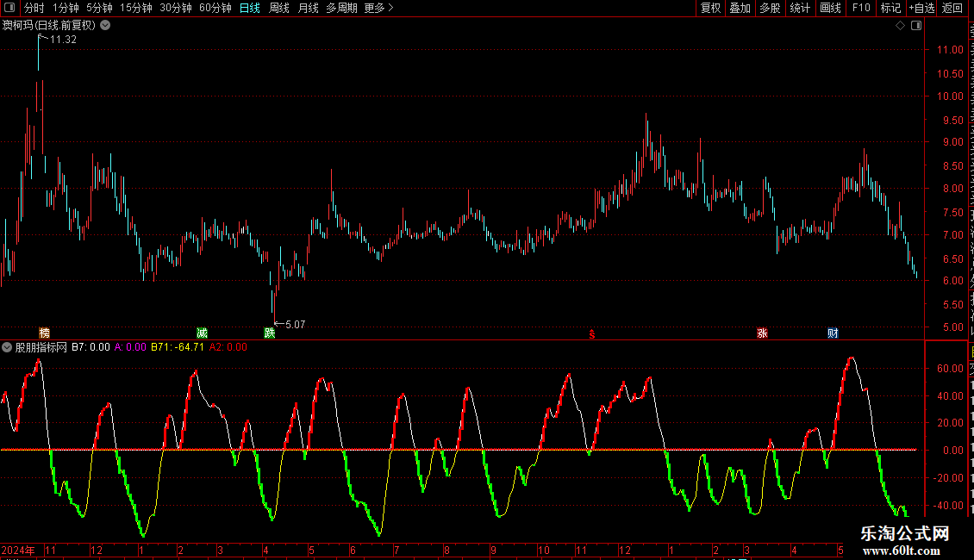Click the 11.32 high price label
This screenshot has height=560, width=974.
64,39
